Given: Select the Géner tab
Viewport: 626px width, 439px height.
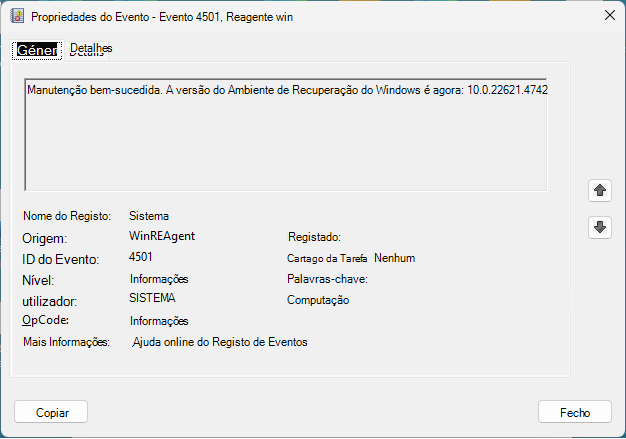Looking at the screenshot, I should click(x=37, y=50).
